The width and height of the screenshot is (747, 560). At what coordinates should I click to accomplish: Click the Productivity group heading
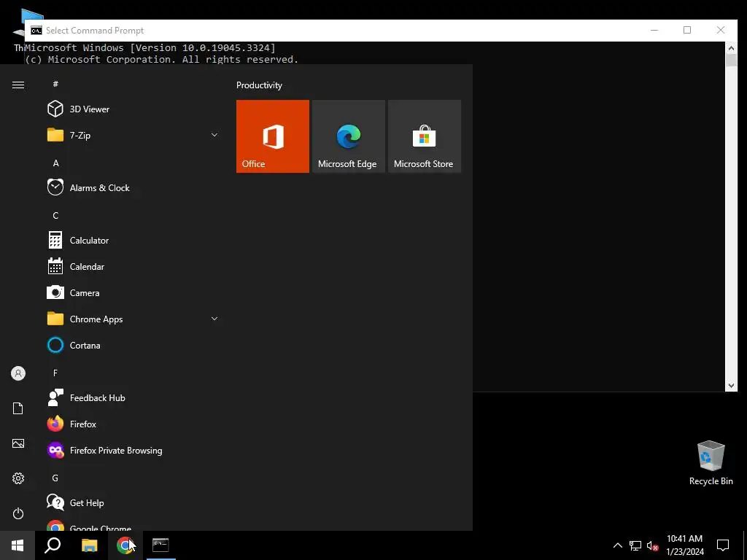(259, 85)
